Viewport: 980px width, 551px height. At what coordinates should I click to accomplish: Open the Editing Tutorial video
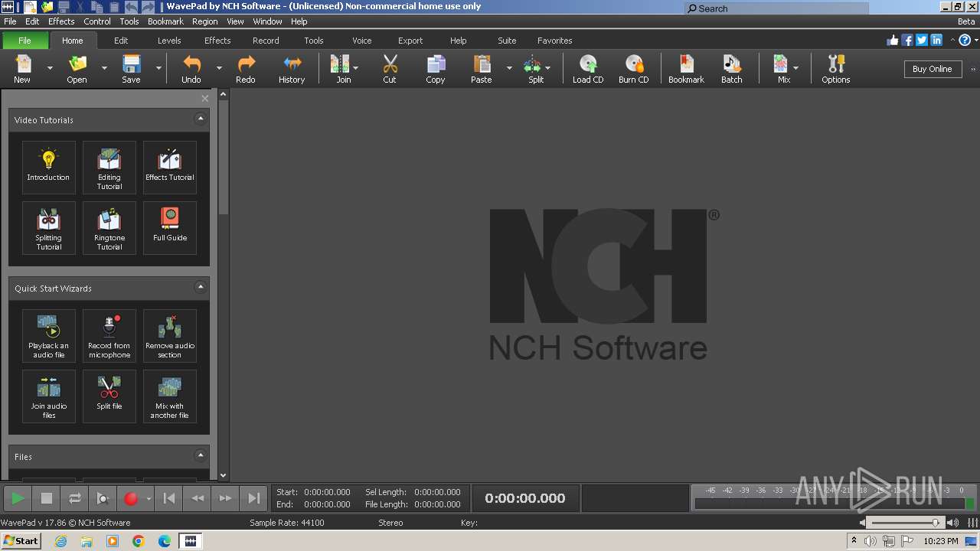pyautogui.click(x=109, y=167)
